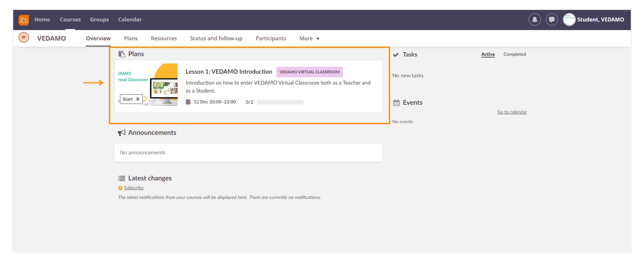Click the Events heading

click(413, 102)
